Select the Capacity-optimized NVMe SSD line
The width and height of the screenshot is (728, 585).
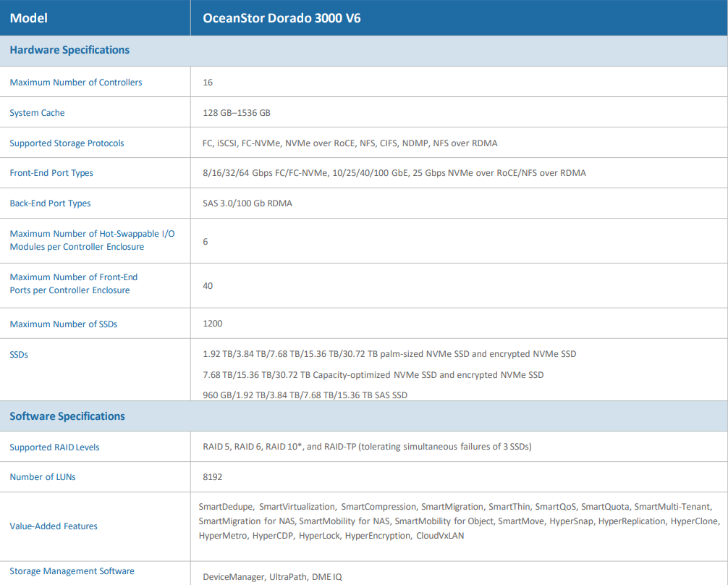tap(373, 375)
